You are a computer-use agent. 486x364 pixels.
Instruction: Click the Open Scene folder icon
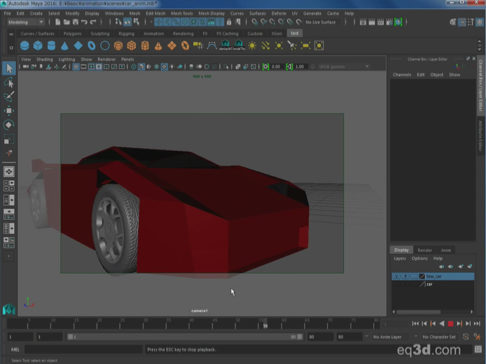point(67,22)
